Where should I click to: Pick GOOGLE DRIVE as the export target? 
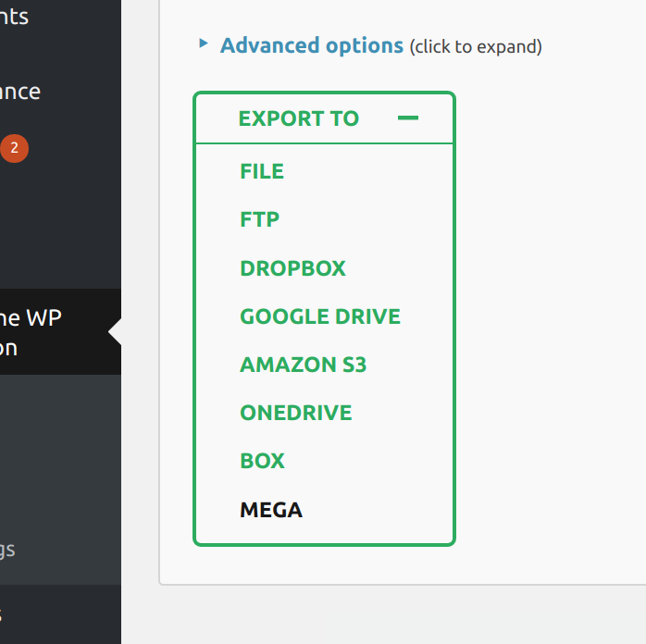tap(320, 316)
